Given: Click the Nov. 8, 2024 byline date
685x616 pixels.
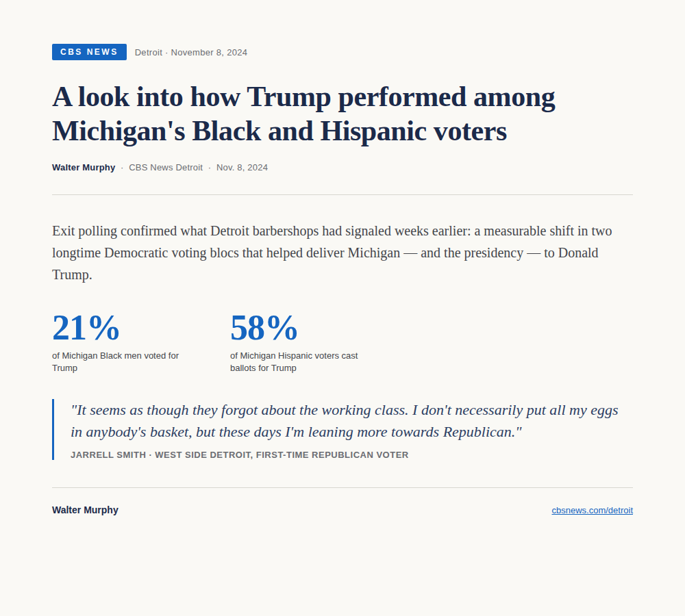Looking at the screenshot, I should (242, 168).
